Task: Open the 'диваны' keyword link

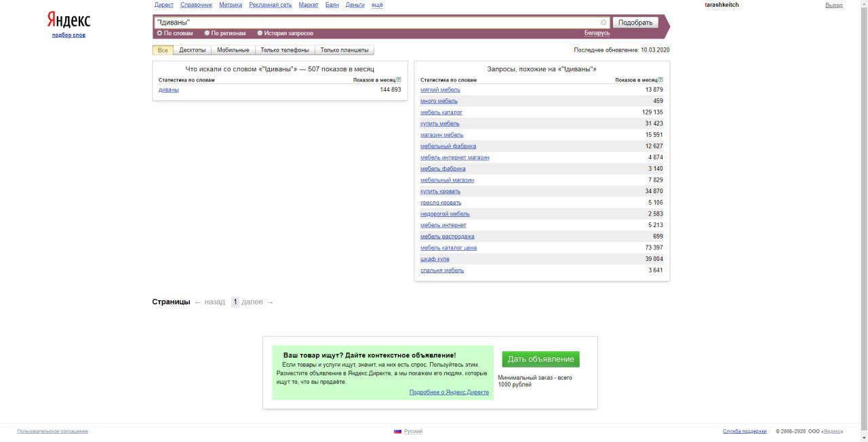Action: click(x=169, y=89)
